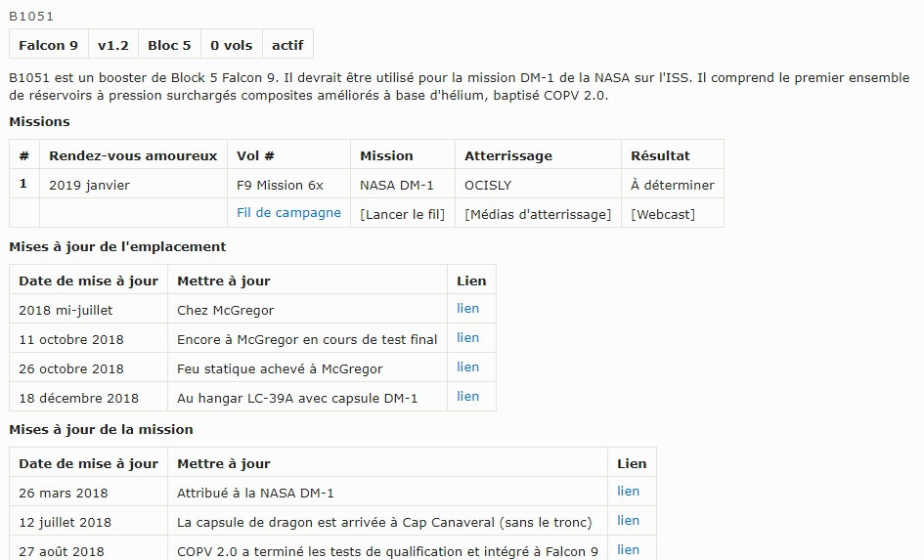Image resolution: width=924 pixels, height=560 pixels.
Task: Click lien link for 11 octobre 2018
Action: pos(468,337)
